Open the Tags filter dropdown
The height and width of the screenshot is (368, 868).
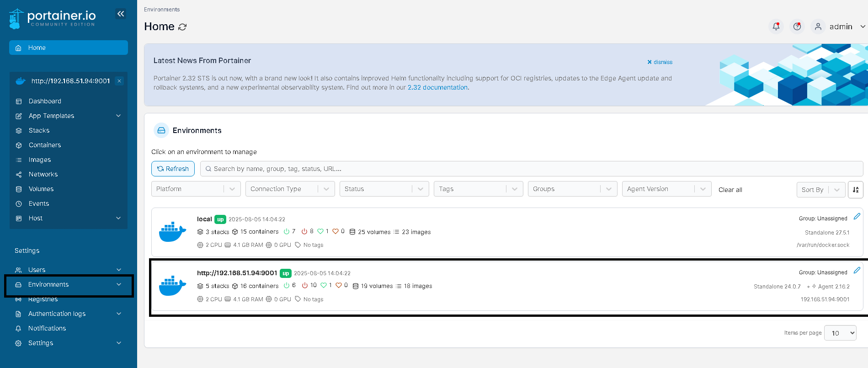pyautogui.click(x=478, y=189)
